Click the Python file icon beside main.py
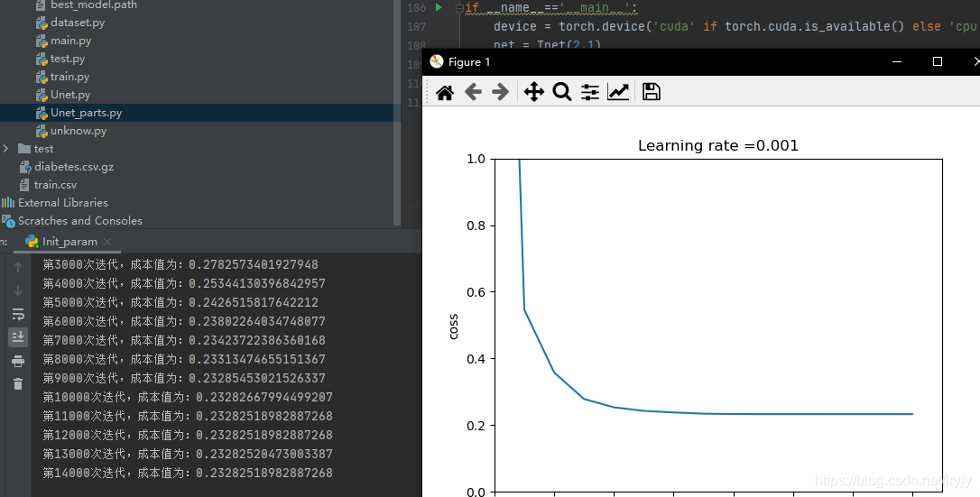980x497 pixels. click(x=42, y=41)
